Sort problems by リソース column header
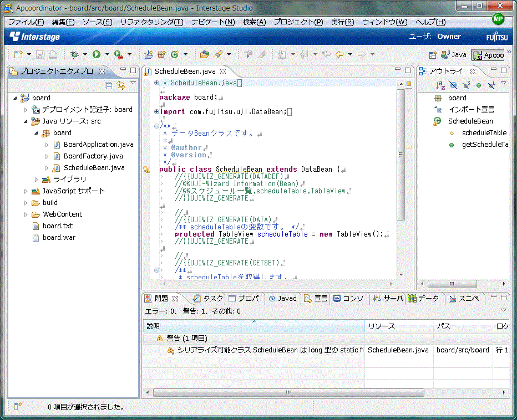This screenshot has width=517, height=420. click(x=399, y=326)
